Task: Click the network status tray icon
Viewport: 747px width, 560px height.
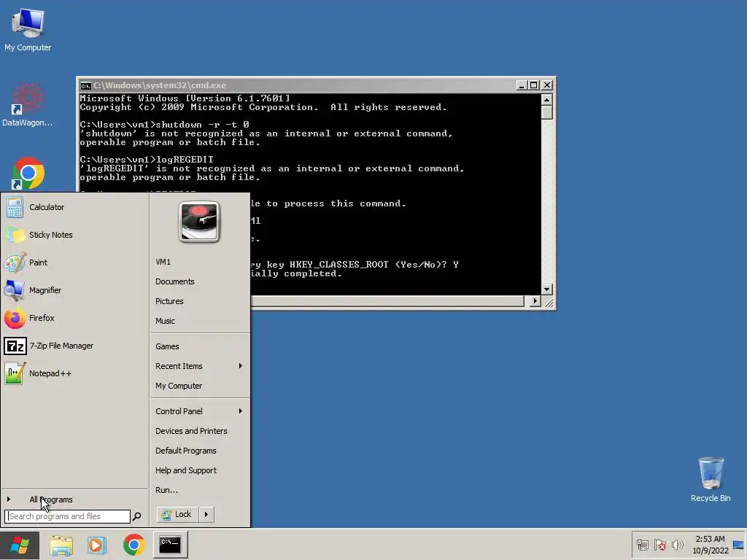Action: pos(642,545)
